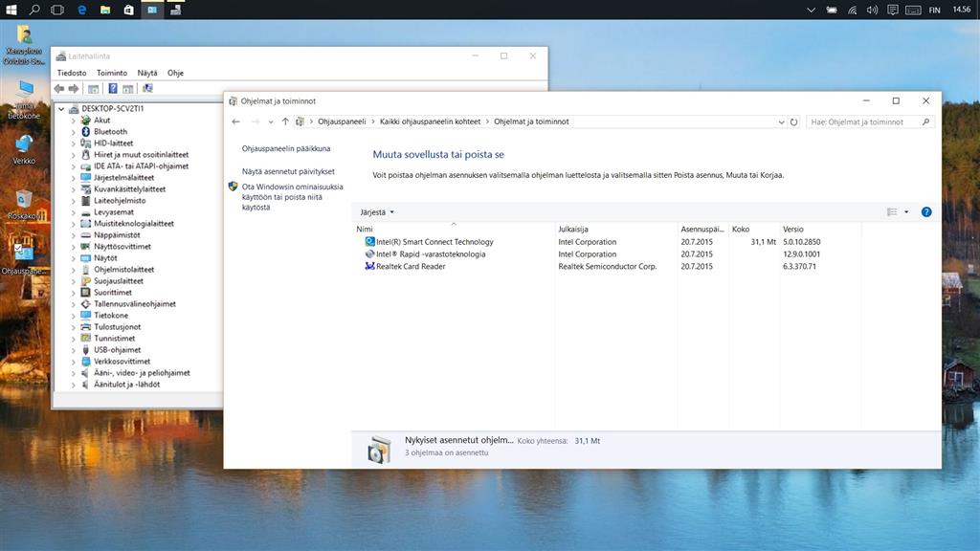Click scan hardware icon in Laitehallinta toolbar

(147, 89)
